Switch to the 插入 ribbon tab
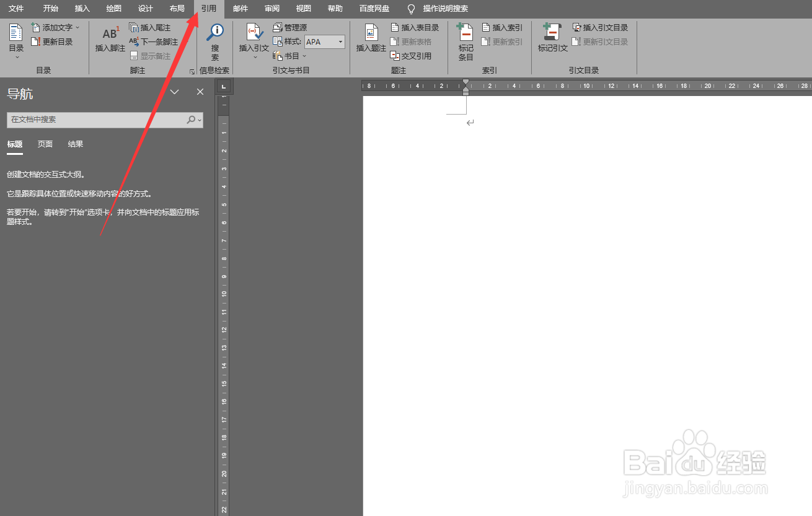The height and width of the screenshot is (516, 812). click(x=82, y=9)
